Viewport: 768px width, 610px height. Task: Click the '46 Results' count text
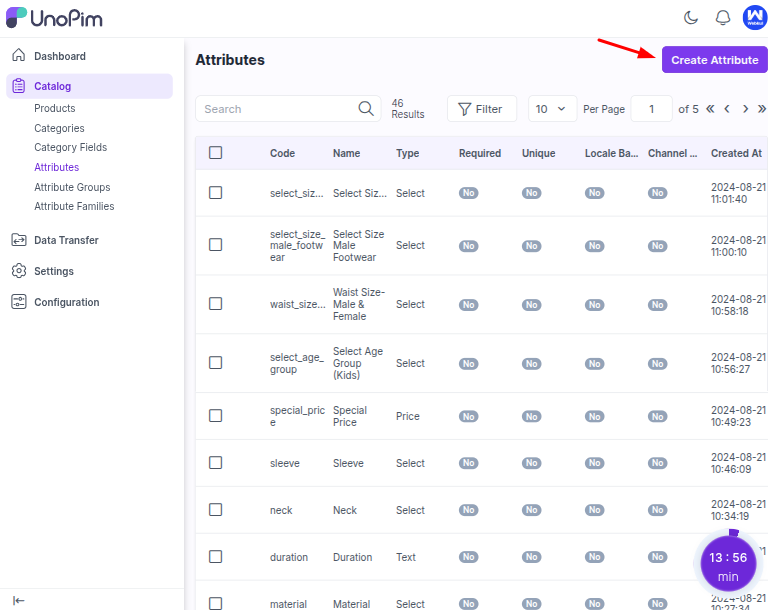point(408,109)
